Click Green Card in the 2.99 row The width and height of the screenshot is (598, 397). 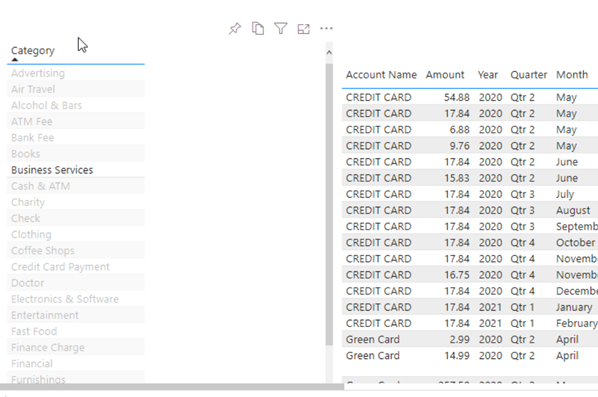tap(373, 339)
